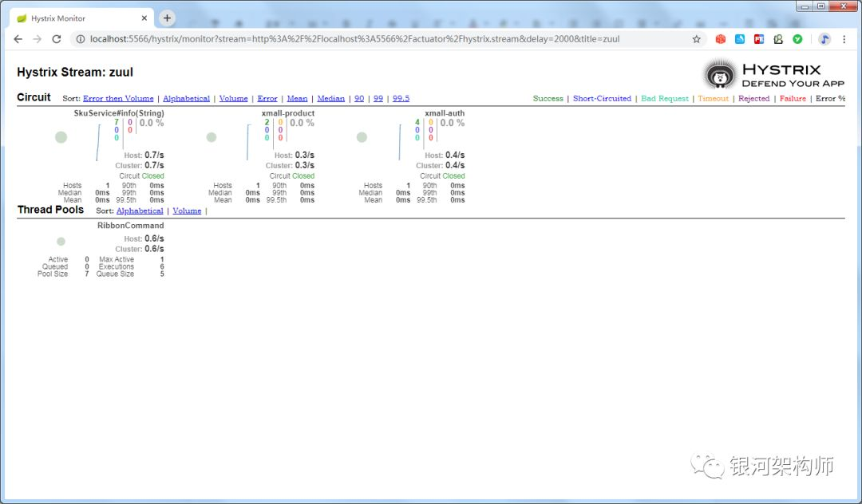Click the Queue Size label in RibbonCommand
This screenshot has height=504, width=862.
[115, 274]
